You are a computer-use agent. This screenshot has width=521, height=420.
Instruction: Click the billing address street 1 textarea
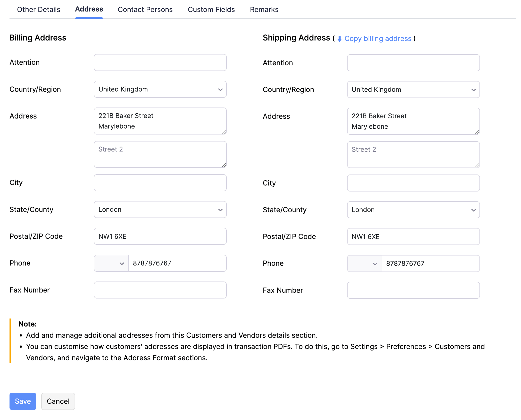160,121
